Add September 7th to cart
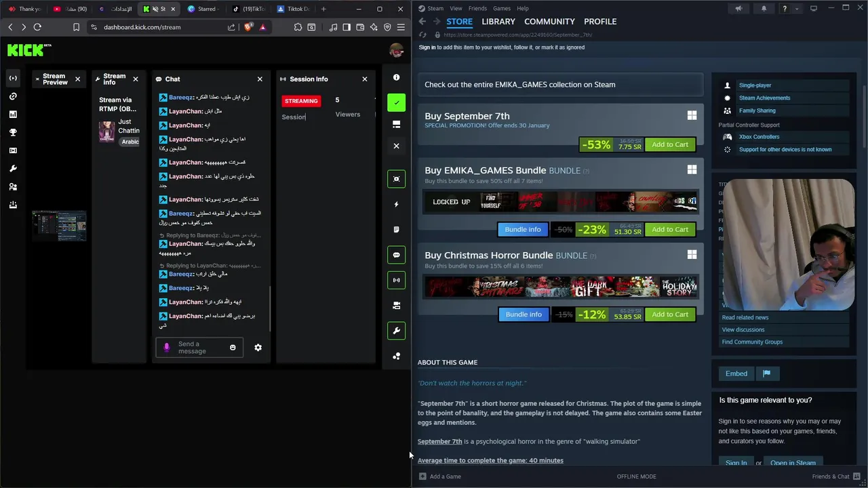Viewport: 868px width, 488px height. 670,144
